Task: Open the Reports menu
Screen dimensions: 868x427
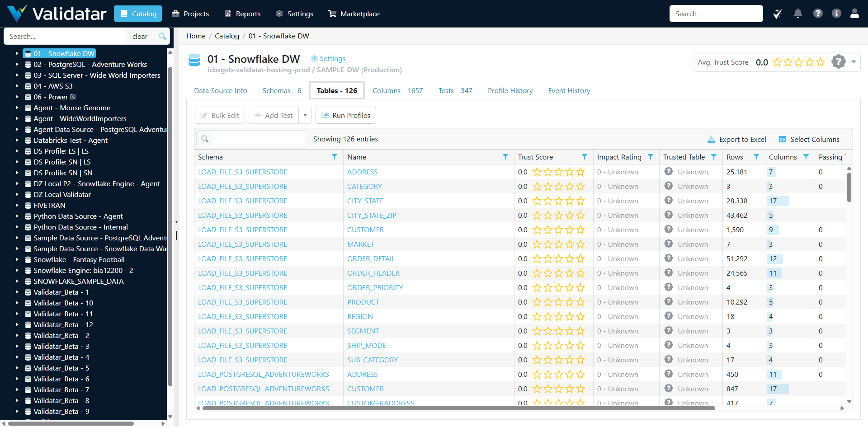Action: tap(243, 14)
